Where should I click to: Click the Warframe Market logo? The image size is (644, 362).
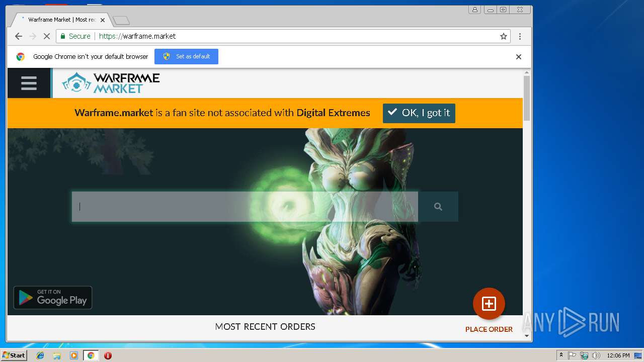(x=111, y=83)
